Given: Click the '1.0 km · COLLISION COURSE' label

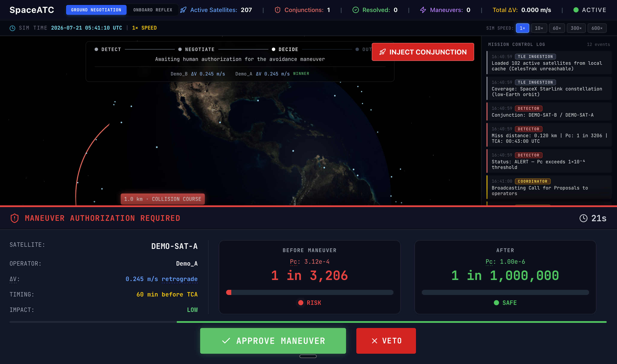Looking at the screenshot, I should point(163,199).
